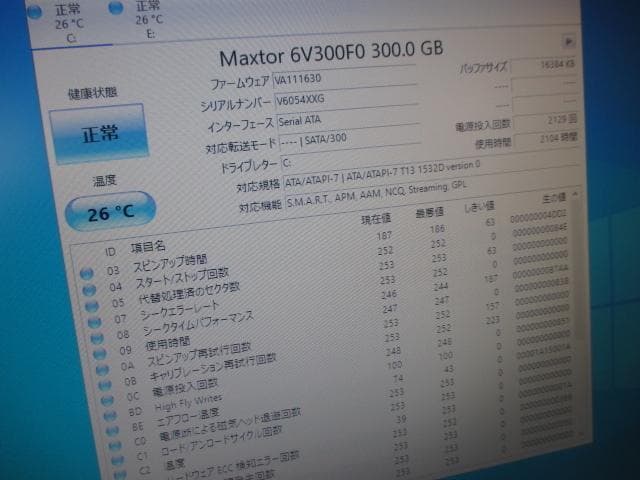Select the 代替処理済のセクタ数 attribute name
640x480 pixels.
click(189, 293)
